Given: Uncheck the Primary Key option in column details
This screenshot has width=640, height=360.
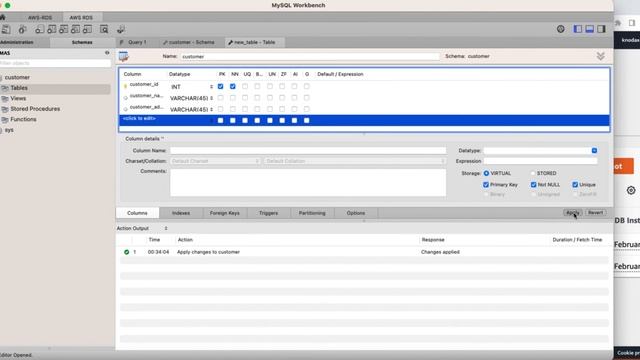Looking at the screenshot, I should click(x=486, y=184).
